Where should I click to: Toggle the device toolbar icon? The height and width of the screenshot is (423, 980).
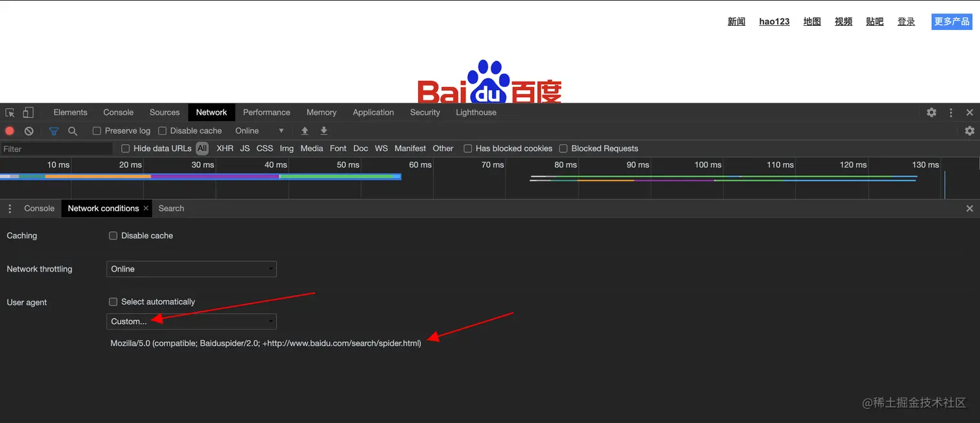pyautogui.click(x=28, y=113)
